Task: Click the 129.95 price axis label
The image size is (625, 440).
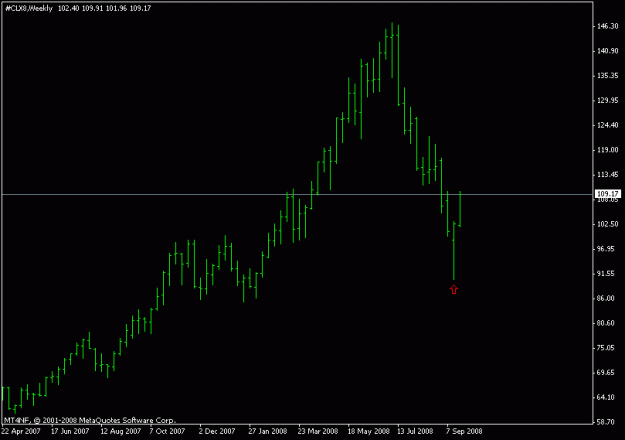Action: (608, 100)
